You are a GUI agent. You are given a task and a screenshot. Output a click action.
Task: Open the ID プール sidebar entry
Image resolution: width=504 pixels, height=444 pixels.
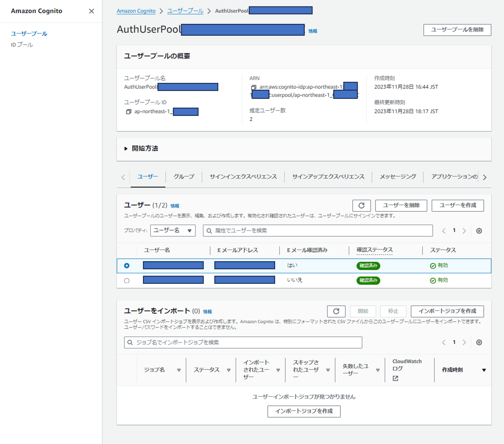pos(22,45)
